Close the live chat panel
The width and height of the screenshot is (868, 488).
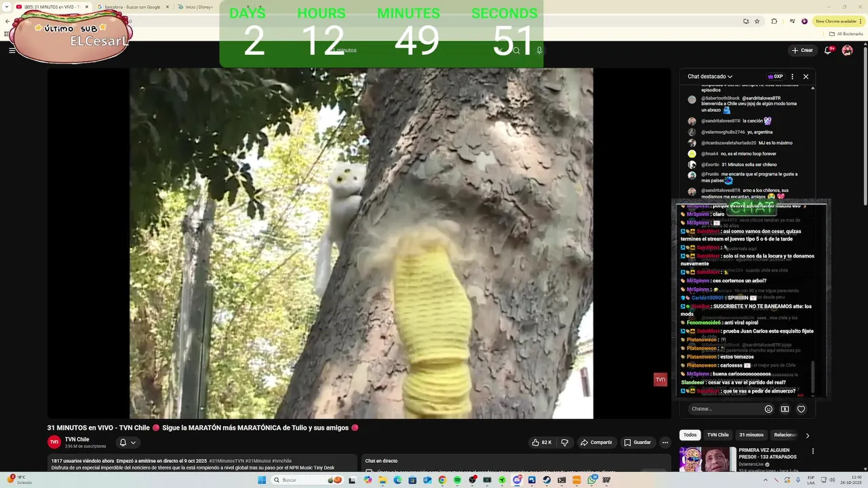(x=806, y=77)
